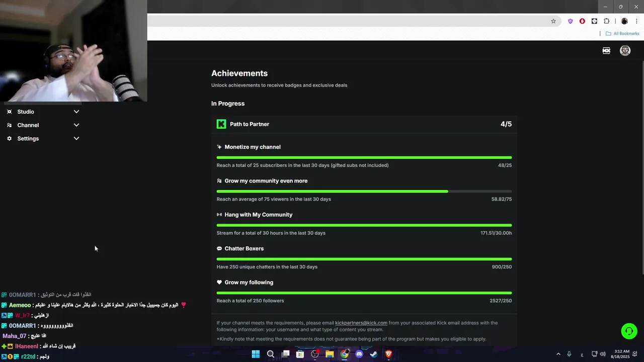Click the Hang with My Community broadcast icon
644x362 pixels.
pyautogui.click(x=219, y=215)
